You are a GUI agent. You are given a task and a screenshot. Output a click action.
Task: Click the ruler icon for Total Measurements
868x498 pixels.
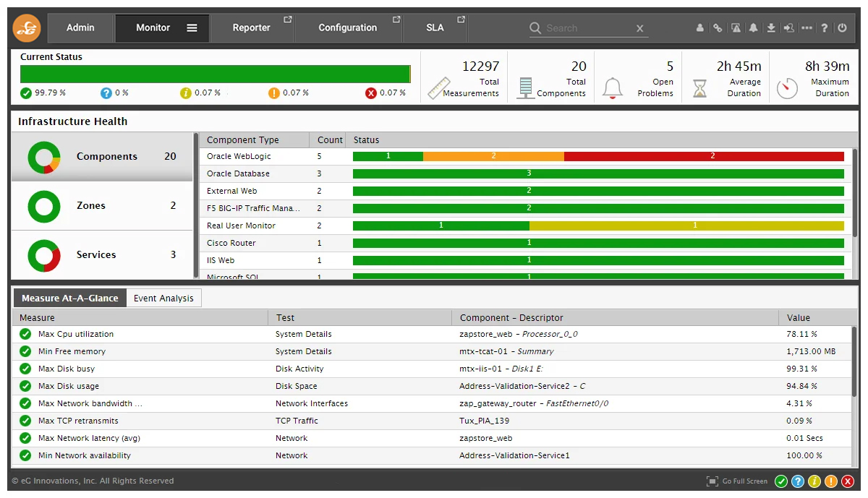point(439,87)
